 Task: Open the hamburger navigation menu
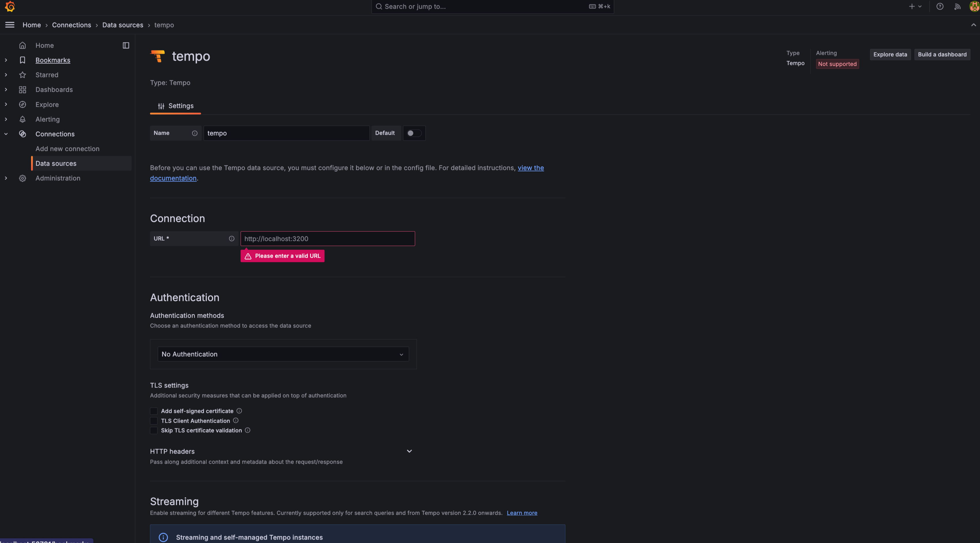click(x=10, y=25)
